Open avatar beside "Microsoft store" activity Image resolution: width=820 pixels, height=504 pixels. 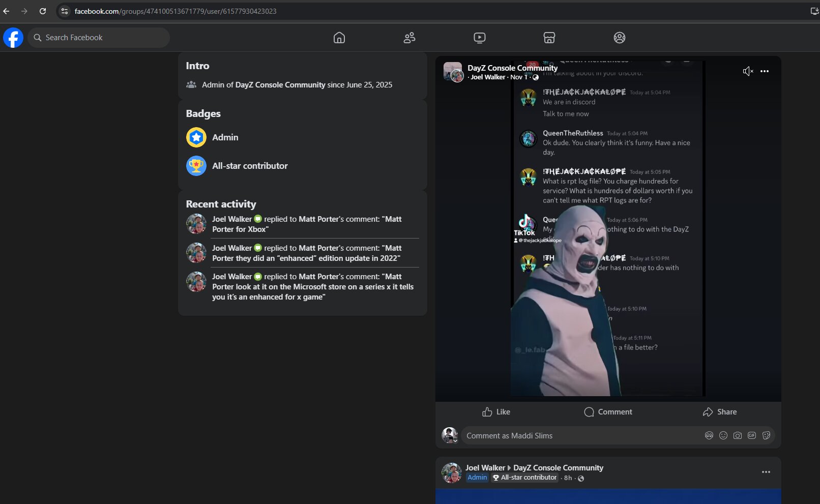pyautogui.click(x=196, y=282)
